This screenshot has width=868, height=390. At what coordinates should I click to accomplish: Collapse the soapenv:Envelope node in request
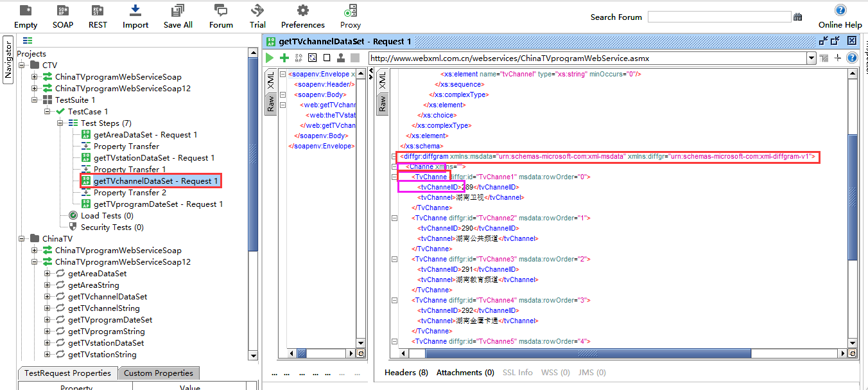pos(282,75)
